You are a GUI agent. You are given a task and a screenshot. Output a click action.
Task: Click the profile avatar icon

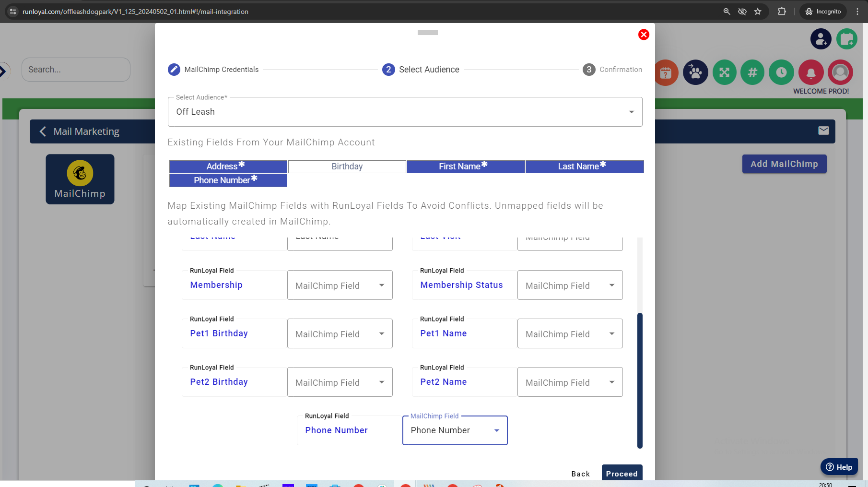(840, 72)
